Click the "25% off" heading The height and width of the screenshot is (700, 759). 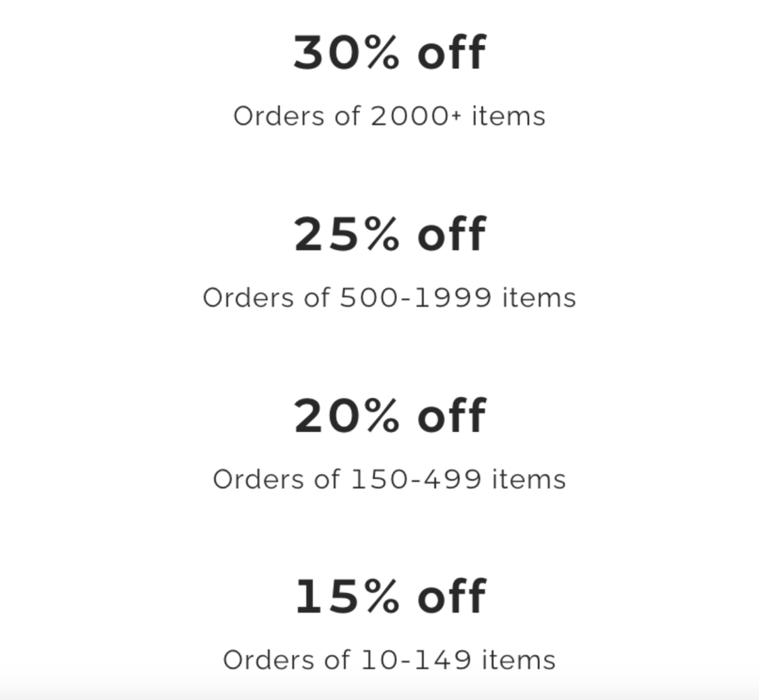click(389, 234)
